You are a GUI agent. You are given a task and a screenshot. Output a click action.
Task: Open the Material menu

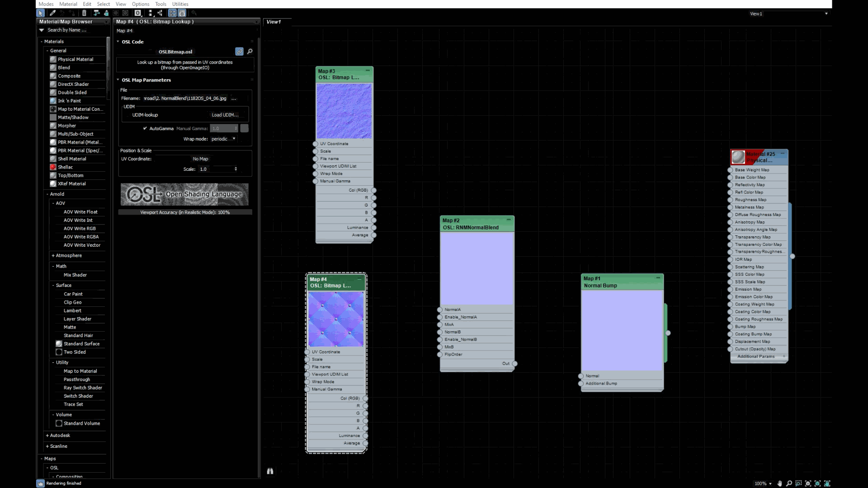tap(68, 4)
